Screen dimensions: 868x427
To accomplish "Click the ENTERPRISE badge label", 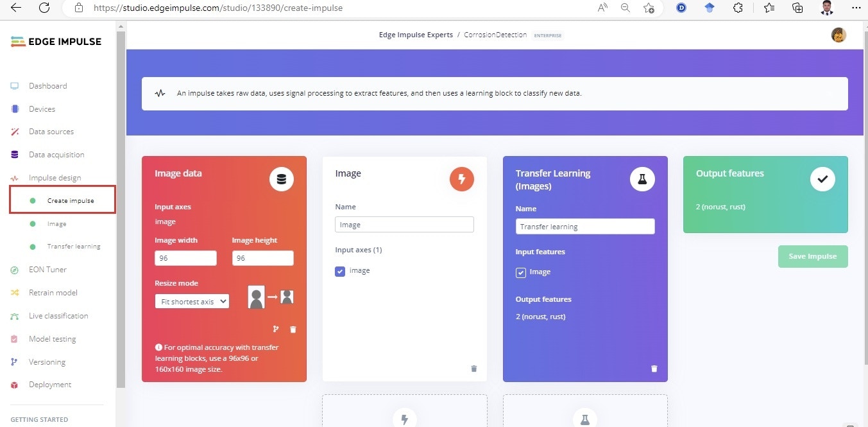I will click(x=548, y=35).
